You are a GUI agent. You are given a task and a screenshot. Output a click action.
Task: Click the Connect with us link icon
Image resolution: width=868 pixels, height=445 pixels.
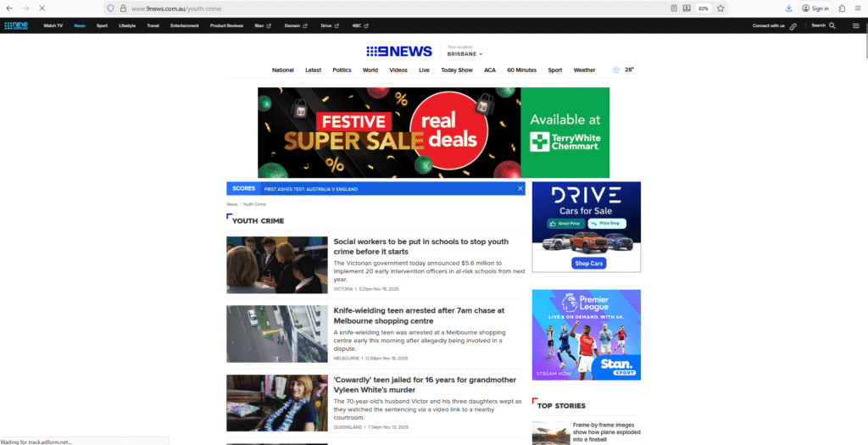(793, 26)
